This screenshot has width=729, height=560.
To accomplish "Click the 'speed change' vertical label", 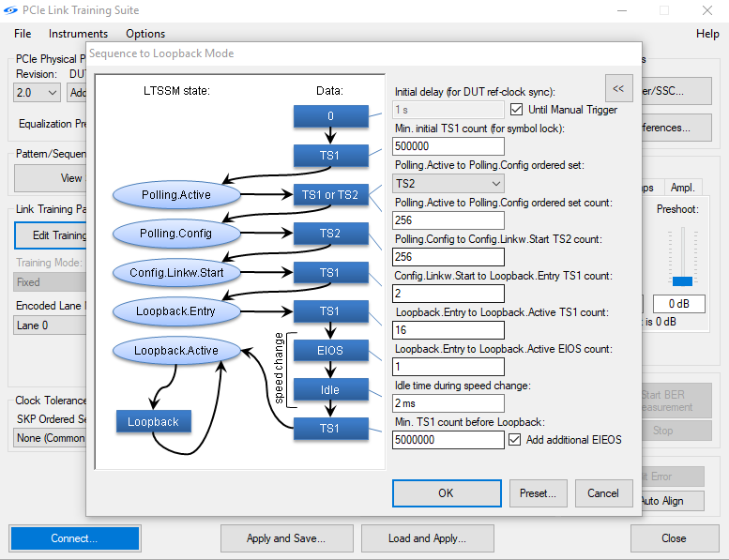I will click(x=279, y=369).
